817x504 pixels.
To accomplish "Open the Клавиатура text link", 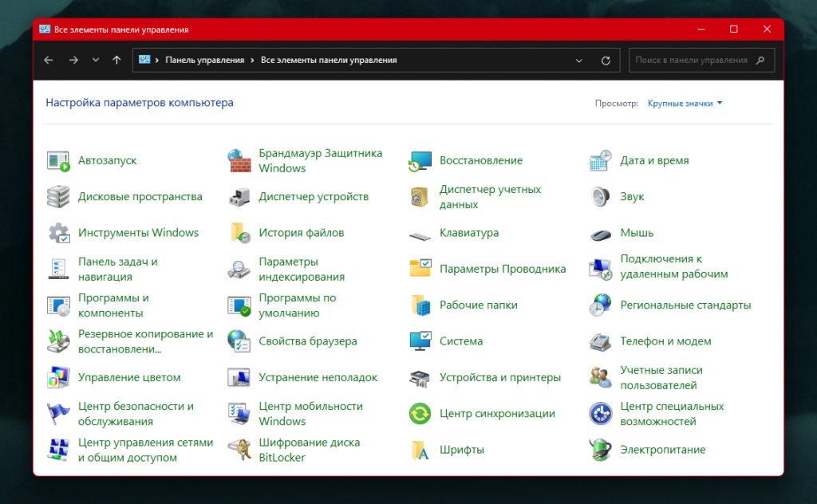I will click(x=469, y=233).
